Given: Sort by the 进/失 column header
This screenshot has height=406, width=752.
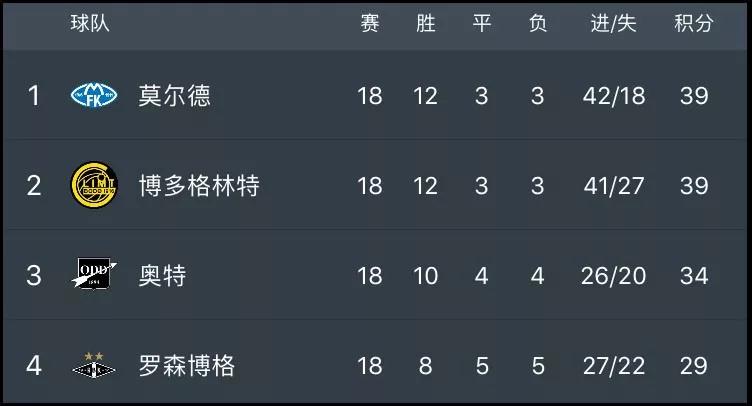Looking at the screenshot, I should 613,23.
